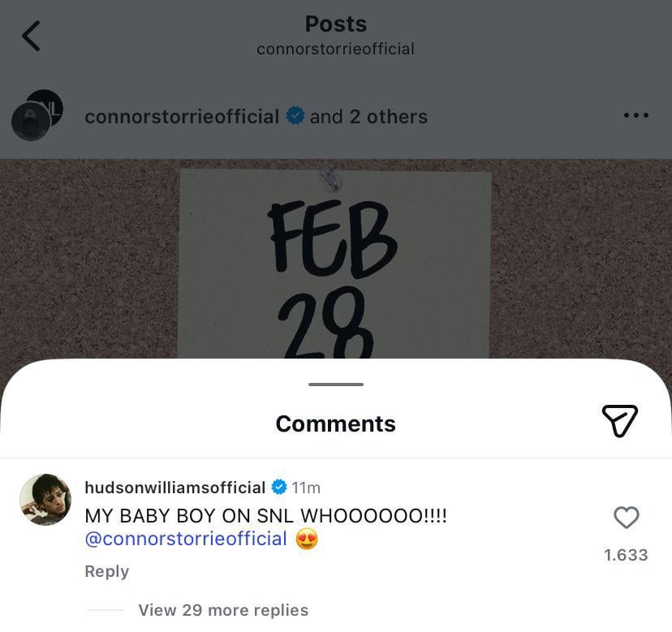Tap the back arrow in the header

[x=31, y=37]
